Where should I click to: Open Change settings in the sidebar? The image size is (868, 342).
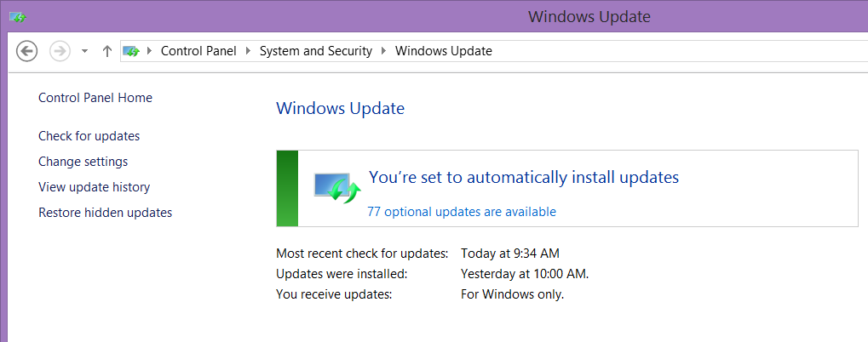point(83,162)
